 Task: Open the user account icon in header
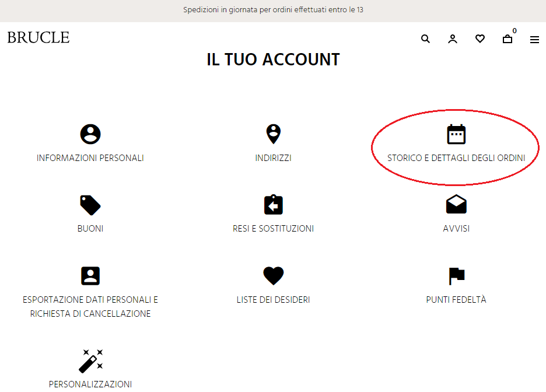pos(453,39)
